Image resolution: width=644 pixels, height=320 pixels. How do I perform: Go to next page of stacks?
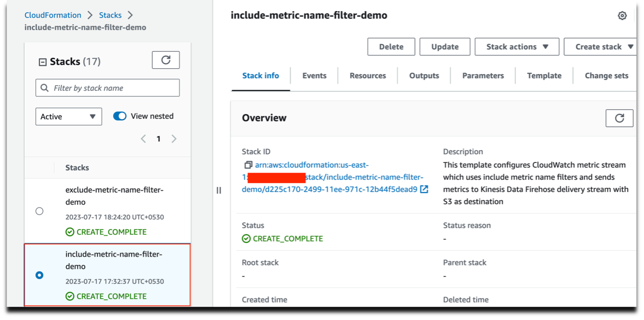click(x=174, y=138)
